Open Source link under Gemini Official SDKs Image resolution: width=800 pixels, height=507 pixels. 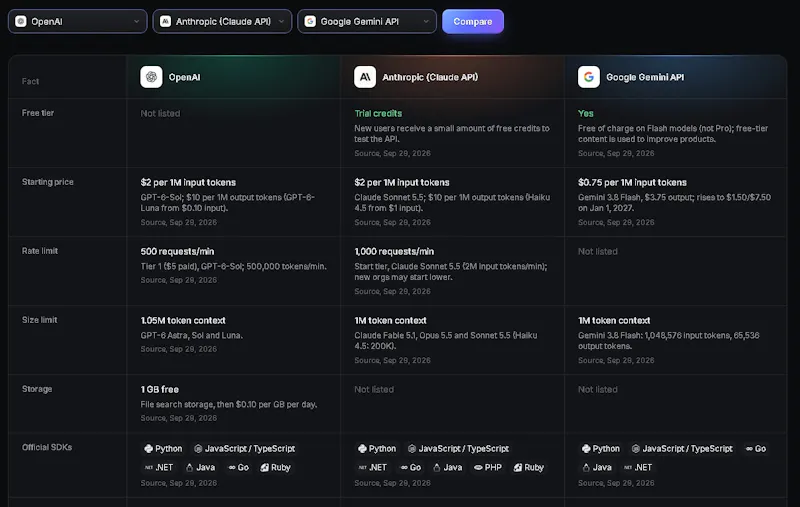616,483
